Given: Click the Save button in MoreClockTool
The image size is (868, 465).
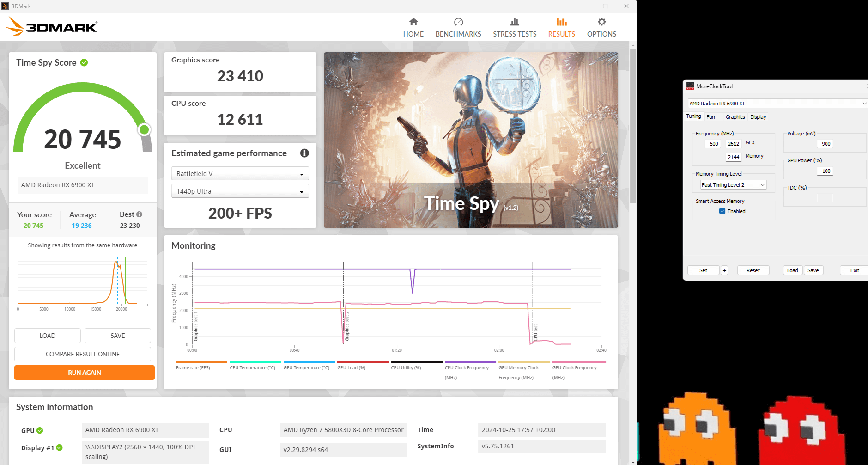Looking at the screenshot, I should 813,270.
